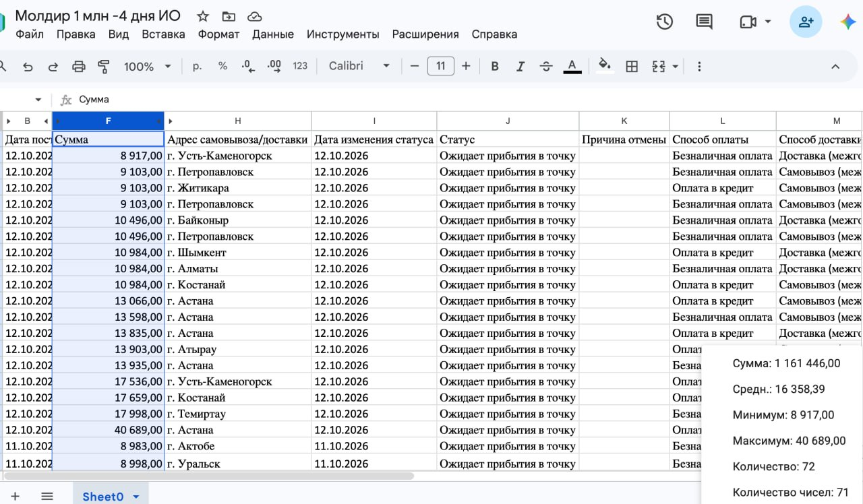
Task: Increase font size with plus button
Action: point(466,66)
